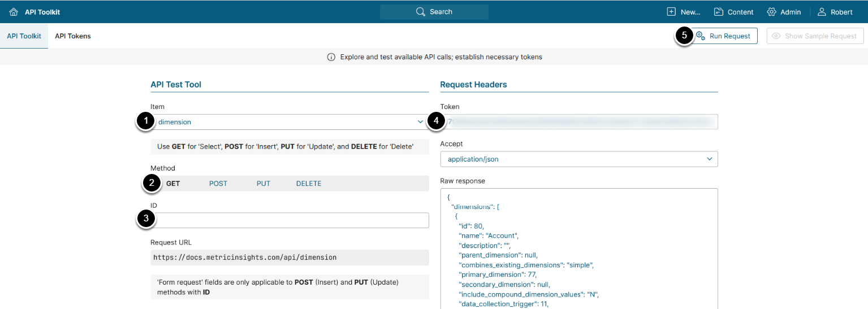Open the API Toolkit tab
868x309 pixels.
coord(24,36)
